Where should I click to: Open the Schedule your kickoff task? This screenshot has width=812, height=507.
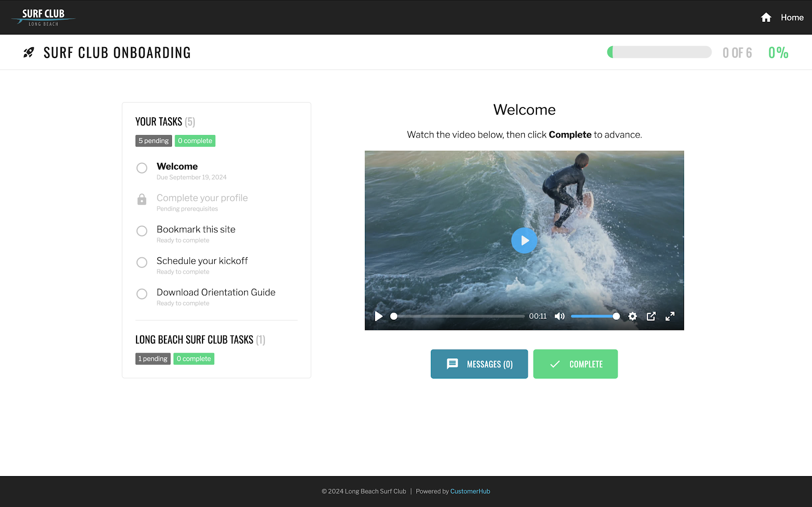pos(202,261)
